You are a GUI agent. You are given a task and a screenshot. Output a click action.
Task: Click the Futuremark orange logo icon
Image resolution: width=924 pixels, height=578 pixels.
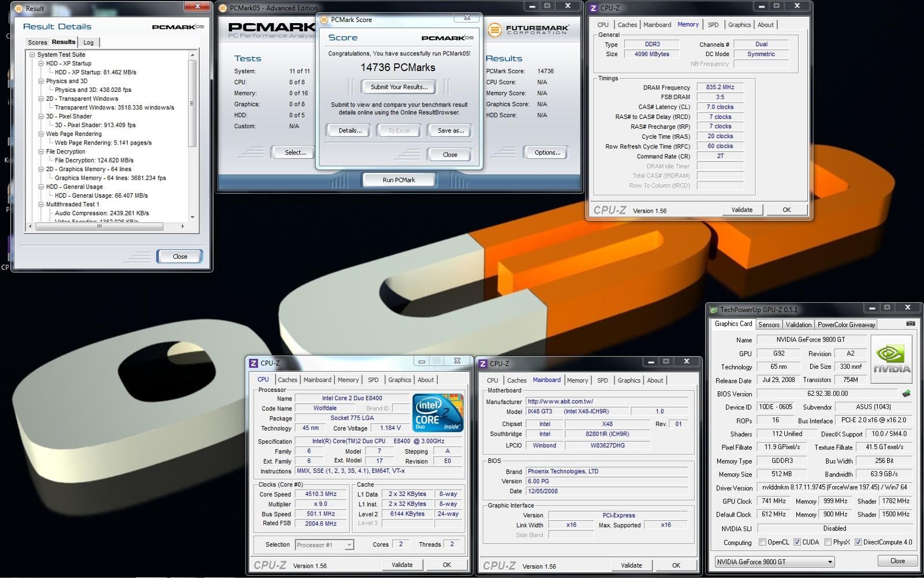pos(495,30)
